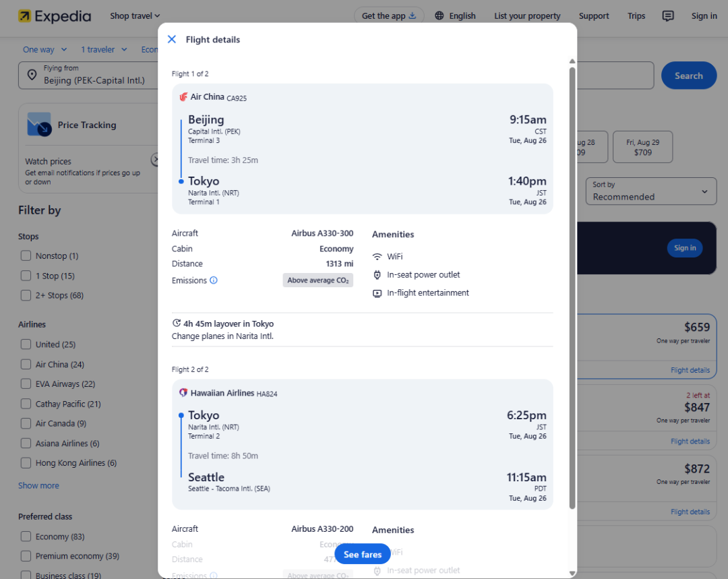The image size is (728, 579).
Task: Check the Air Canada (9) filter
Action: 26,423
